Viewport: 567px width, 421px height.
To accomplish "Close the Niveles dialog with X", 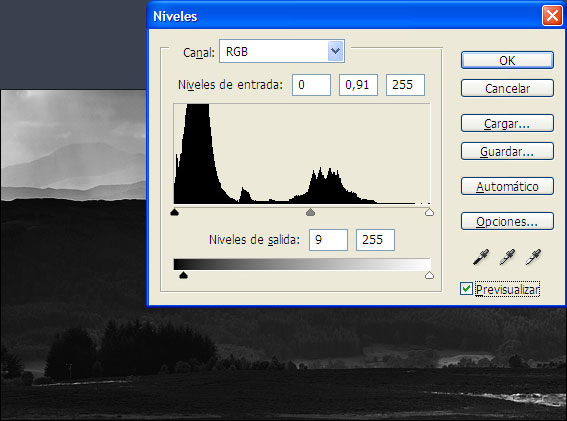I will (552, 16).
